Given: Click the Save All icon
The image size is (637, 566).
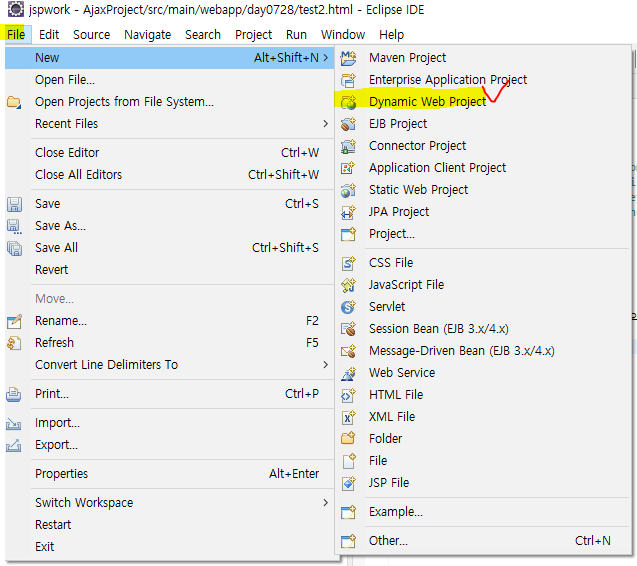Looking at the screenshot, I should click(14, 248).
